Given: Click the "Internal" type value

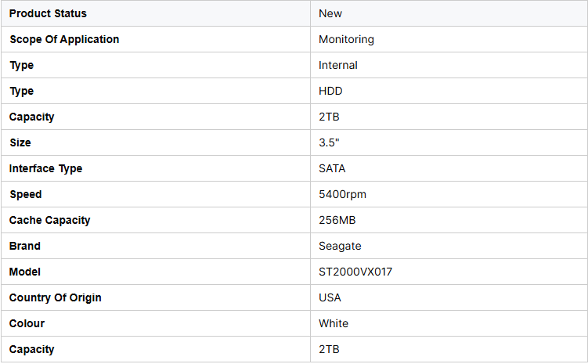Looking at the screenshot, I should 338,65.
